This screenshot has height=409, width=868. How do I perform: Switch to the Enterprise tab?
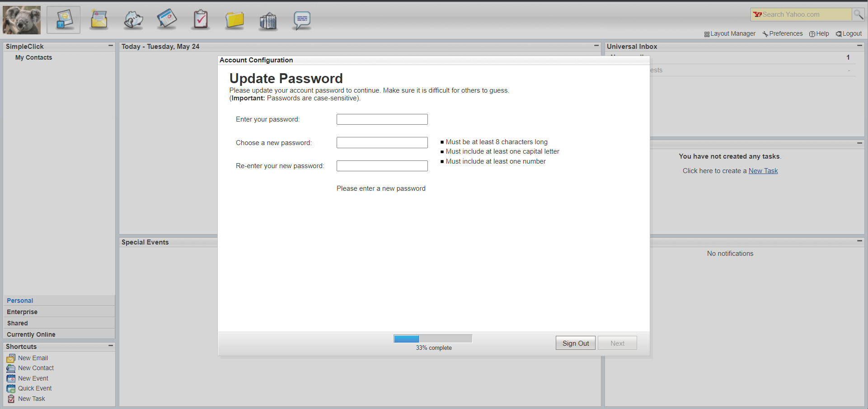point(59,312)
